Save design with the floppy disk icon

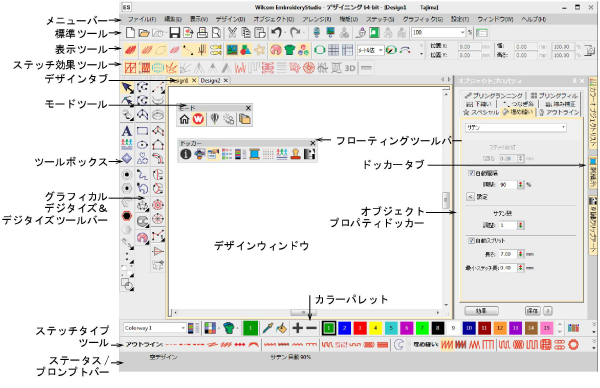click(174, 33)
